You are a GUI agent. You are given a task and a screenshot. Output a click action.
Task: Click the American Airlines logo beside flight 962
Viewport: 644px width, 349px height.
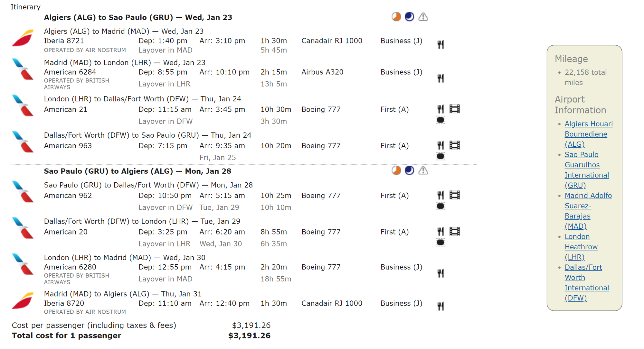tap(23, 191)
